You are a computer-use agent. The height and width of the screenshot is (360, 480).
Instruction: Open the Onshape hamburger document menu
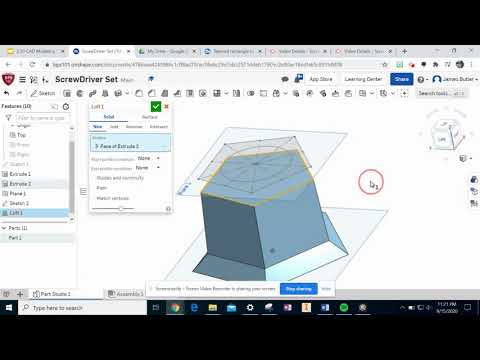pyautogui.click(x=22, y=79)
